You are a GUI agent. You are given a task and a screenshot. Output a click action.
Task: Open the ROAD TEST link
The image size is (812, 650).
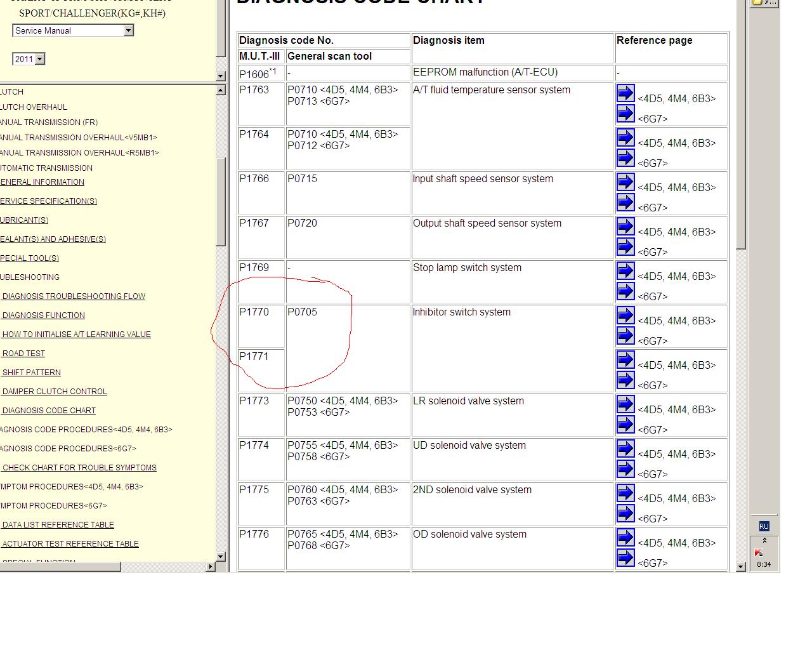tap(23, 354)
